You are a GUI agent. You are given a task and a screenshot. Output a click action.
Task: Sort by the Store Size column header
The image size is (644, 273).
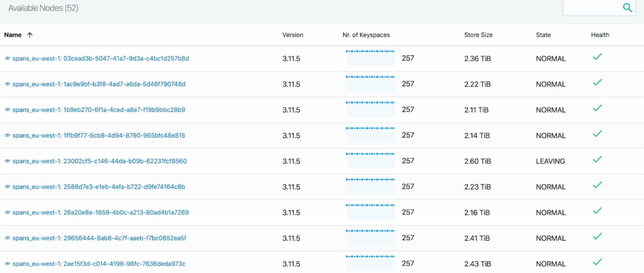(478, 35)
